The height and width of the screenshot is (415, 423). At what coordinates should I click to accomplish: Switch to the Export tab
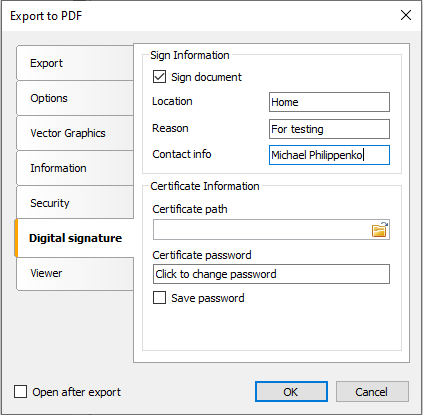pyautogui.click(x=75, y=63)
